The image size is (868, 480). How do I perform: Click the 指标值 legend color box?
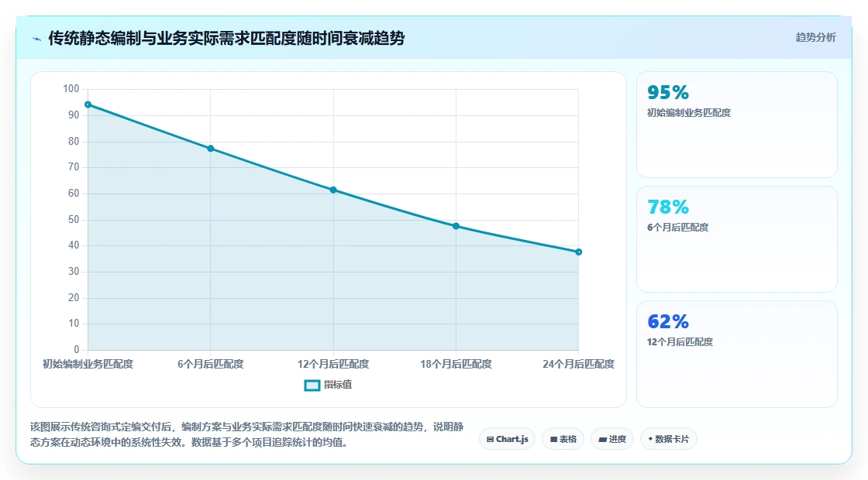pyautogui.click(x=312, y=386)
